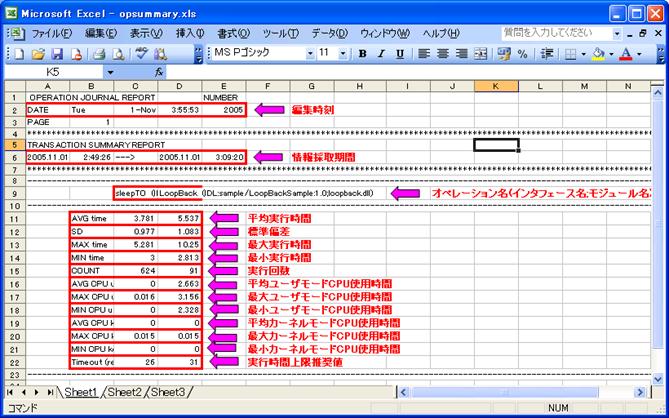
Task: Open the 書式 menu
Action: [x=233, y=33]
